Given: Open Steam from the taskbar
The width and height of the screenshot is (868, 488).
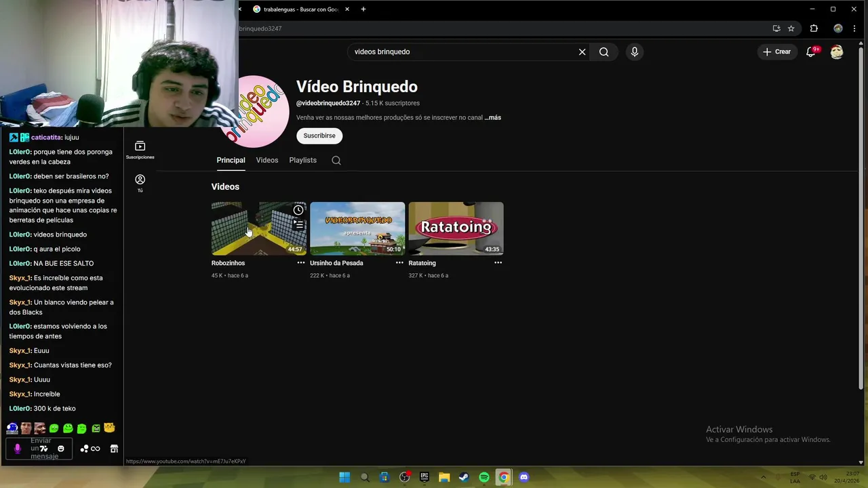Looking at the screenshot, I should pos(464,477).
